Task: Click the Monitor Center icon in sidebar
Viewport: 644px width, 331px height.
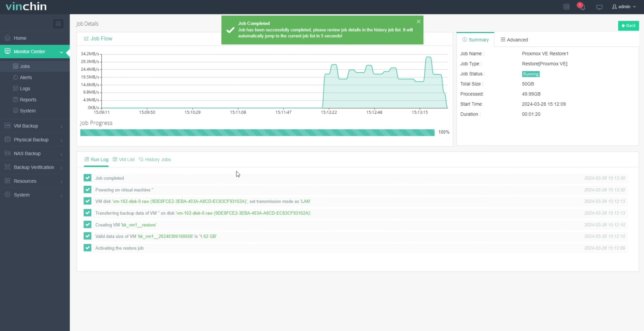Action: click(x=7, y=51)
